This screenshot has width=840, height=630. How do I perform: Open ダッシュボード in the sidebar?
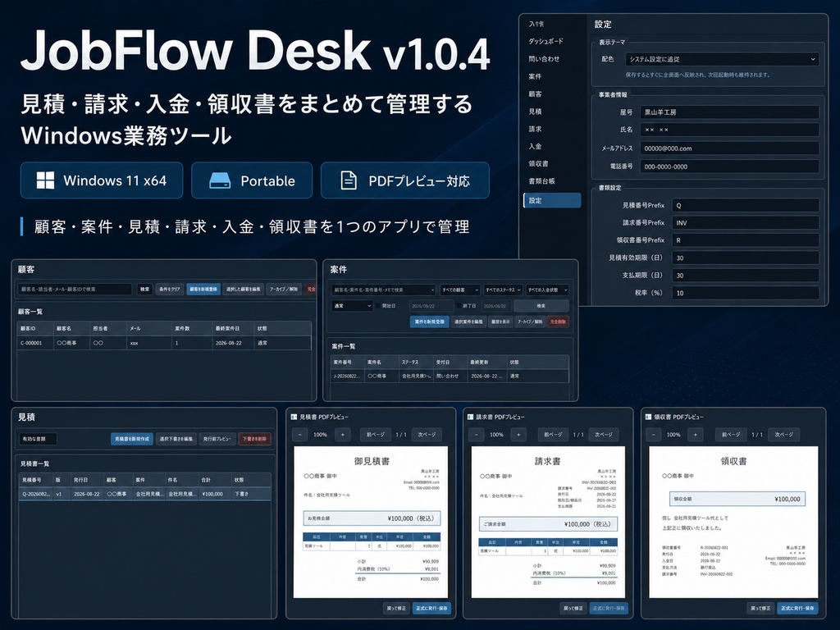546,41
